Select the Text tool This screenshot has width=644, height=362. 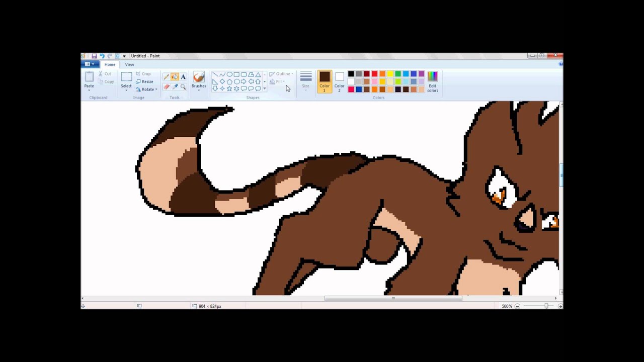point(183,77)
